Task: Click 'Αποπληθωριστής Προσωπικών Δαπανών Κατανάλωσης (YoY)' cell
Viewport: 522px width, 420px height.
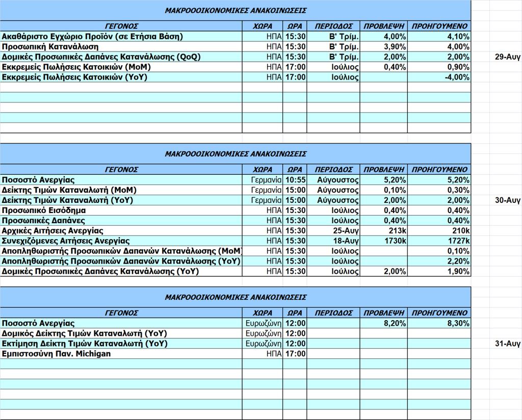Action: (x=121, y=261)
